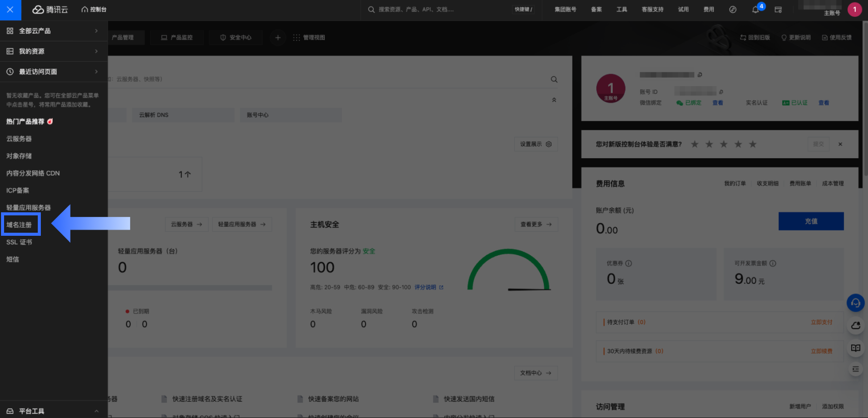868x418 pixels.
Task: Open the customer service headset floating button
Action: [856, 303]
